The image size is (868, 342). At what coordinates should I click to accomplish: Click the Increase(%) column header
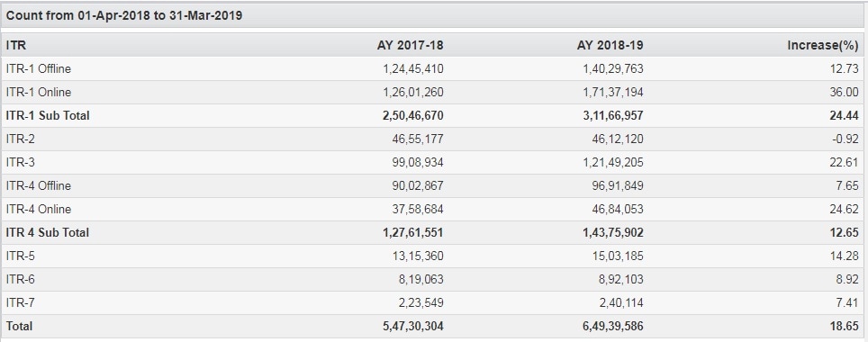823,45
